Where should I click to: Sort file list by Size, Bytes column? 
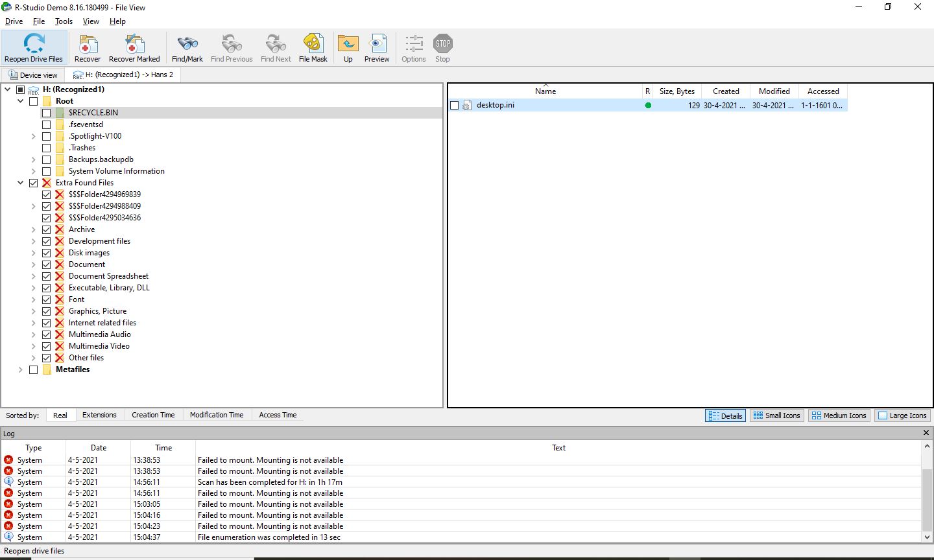677,91
